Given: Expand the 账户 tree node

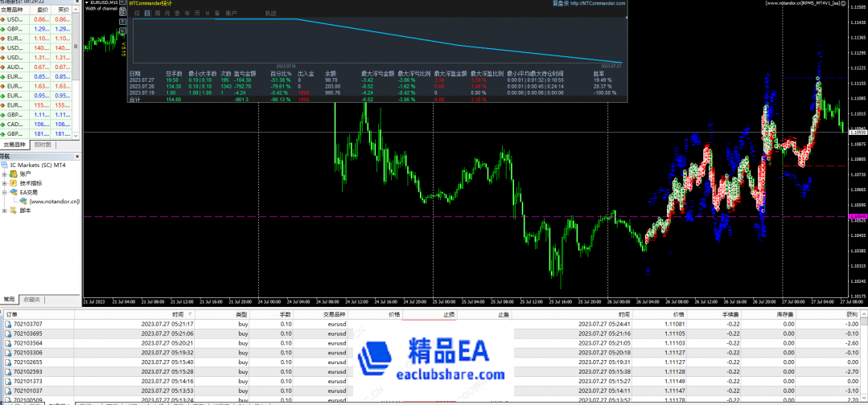Looking at the screenshot, I should [5, 174].
